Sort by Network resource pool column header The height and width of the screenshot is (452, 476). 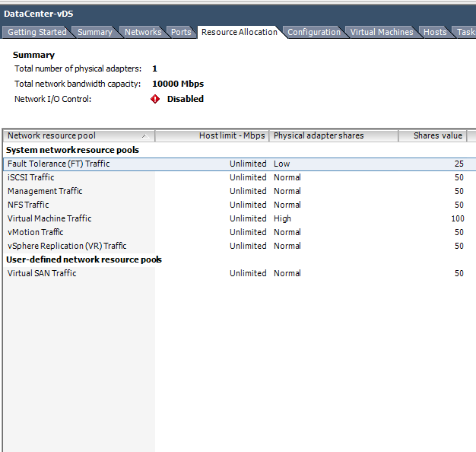(x=79, y=135)
